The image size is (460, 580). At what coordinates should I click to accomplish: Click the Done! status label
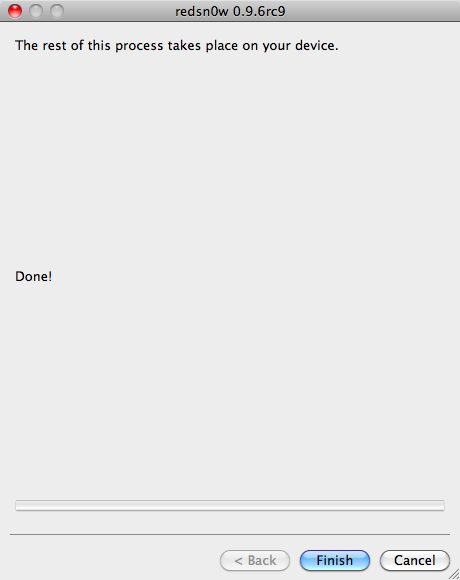click(x=33, y=276)
